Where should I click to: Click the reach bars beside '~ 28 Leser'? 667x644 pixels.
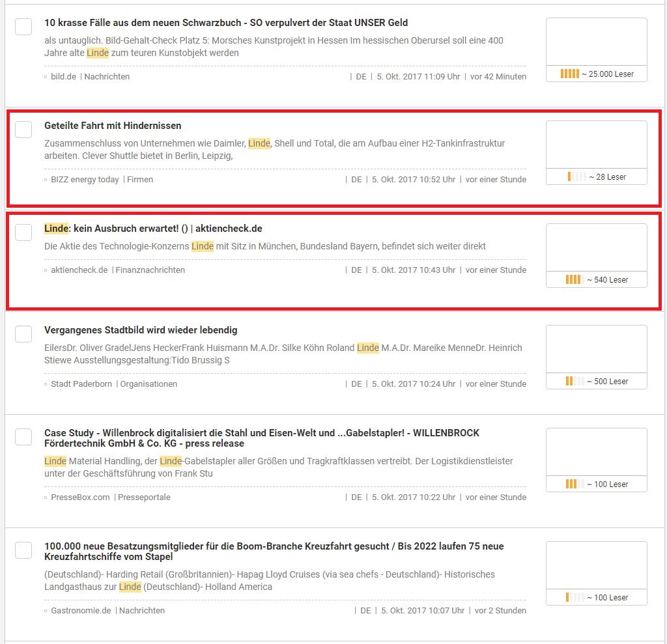coord(576,176)
